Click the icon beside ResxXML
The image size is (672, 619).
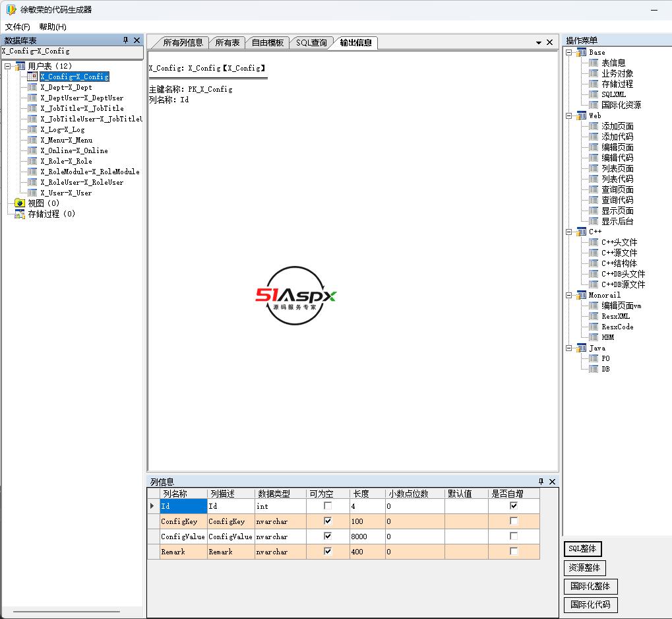point(593,316)
